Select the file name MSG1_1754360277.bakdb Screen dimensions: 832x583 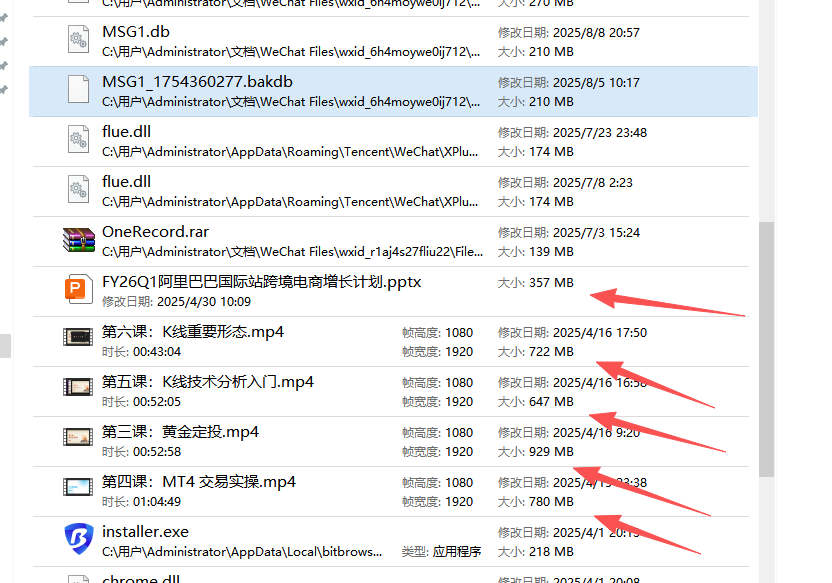click(x=197, y=82)
